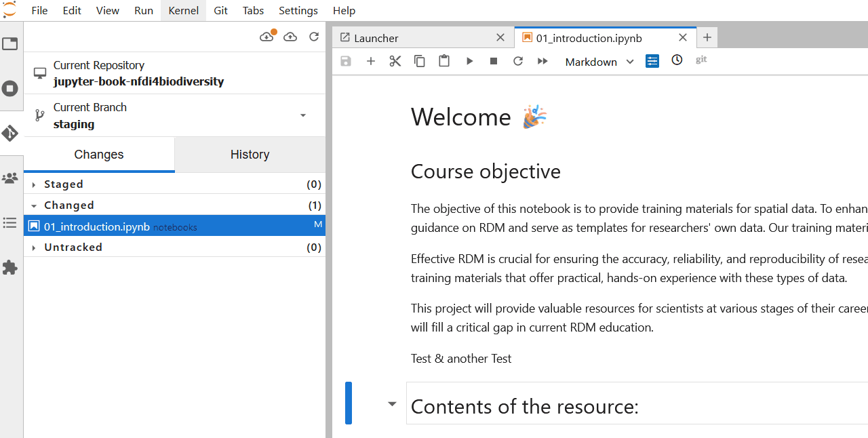This screenshot has height=438, width=868.
Task: Toggle the blue notebook toolbar settings button
Action: 652,61
